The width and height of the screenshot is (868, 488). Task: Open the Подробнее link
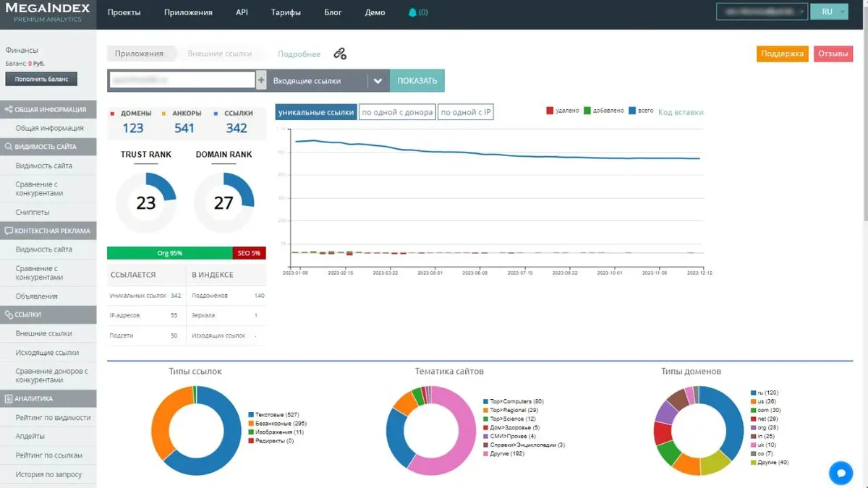pos(299,54)
